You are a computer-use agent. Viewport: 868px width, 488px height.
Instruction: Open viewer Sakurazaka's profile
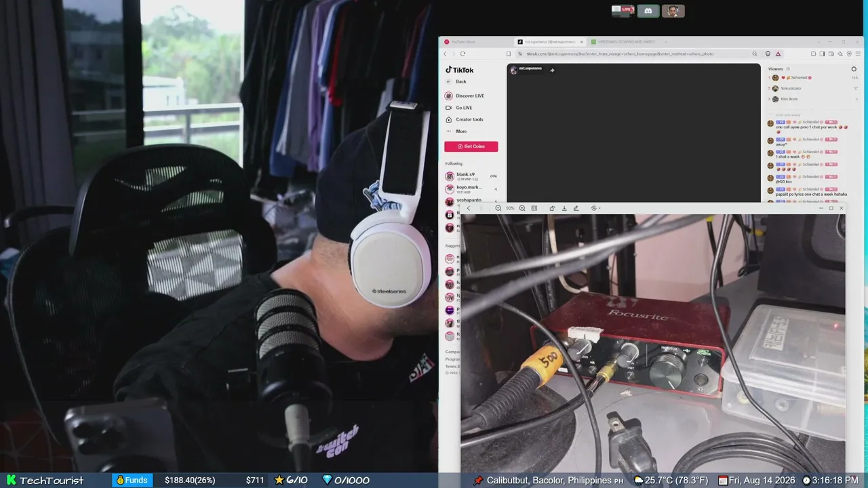pos(814,88)
